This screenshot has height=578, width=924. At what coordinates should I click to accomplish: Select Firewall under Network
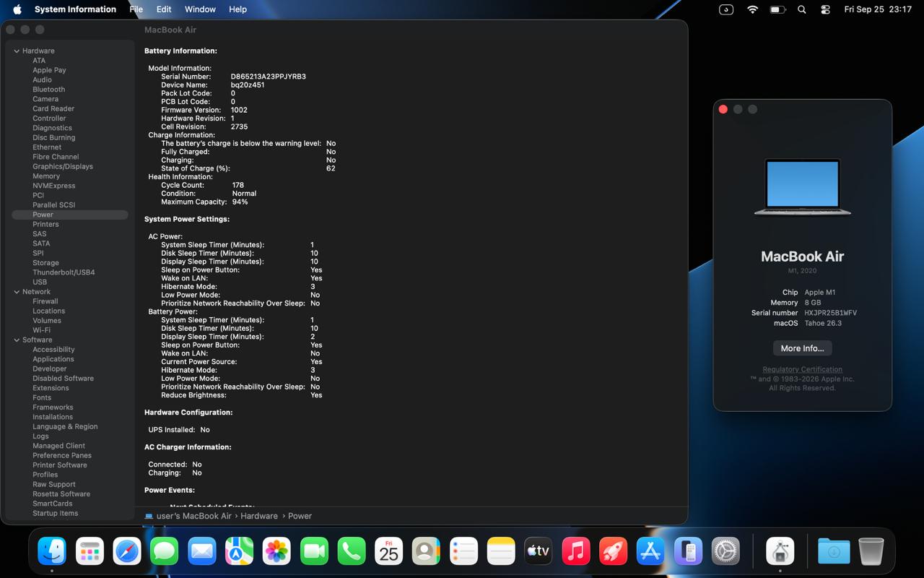click(x=45, y=301)
